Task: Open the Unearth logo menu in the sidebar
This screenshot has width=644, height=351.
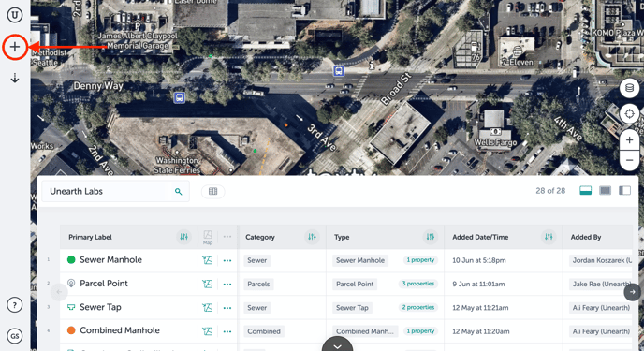Action: (15, 16)
